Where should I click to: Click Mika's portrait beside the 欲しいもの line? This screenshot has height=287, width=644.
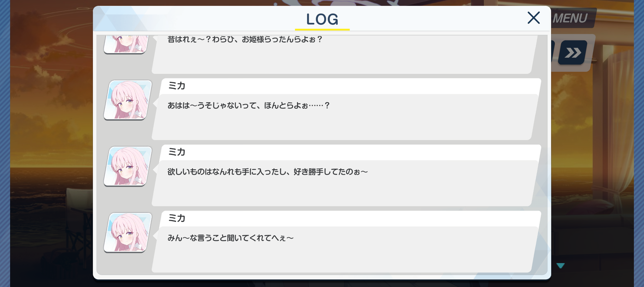[x=128, y=166]
